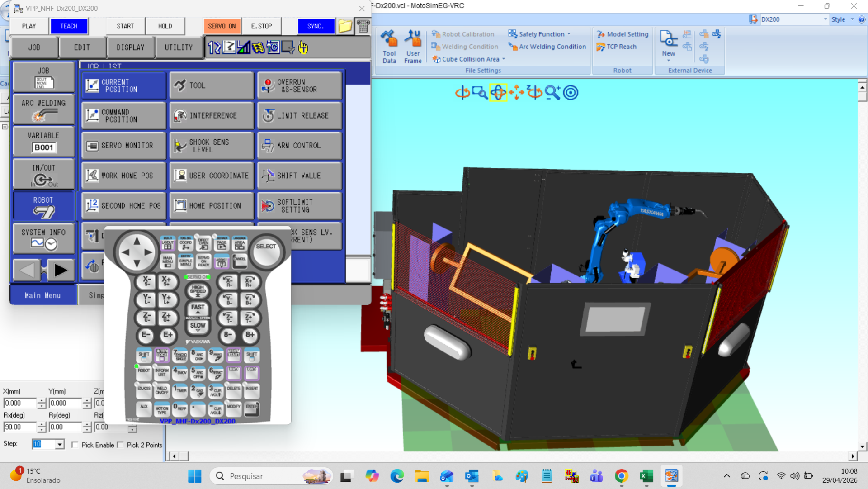Enable the Pick 2 Points checkbox

point(120,445)
